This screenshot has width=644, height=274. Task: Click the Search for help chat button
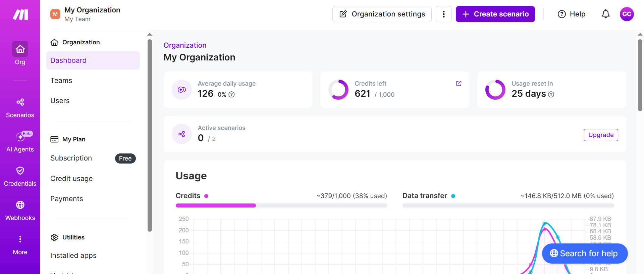click(585, 254)
